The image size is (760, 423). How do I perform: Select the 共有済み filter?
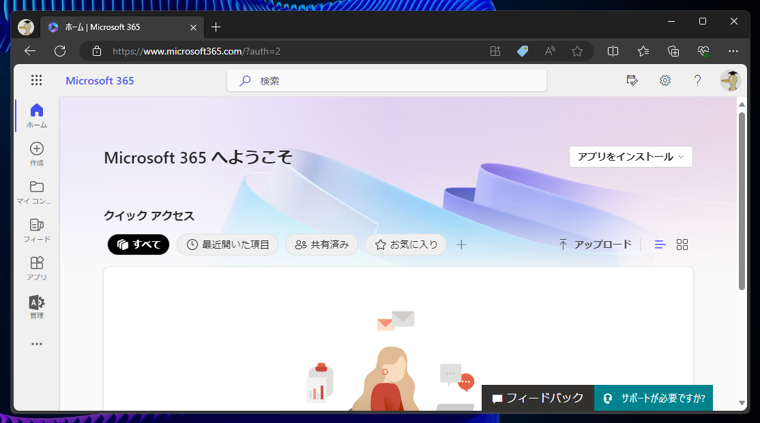321,245
